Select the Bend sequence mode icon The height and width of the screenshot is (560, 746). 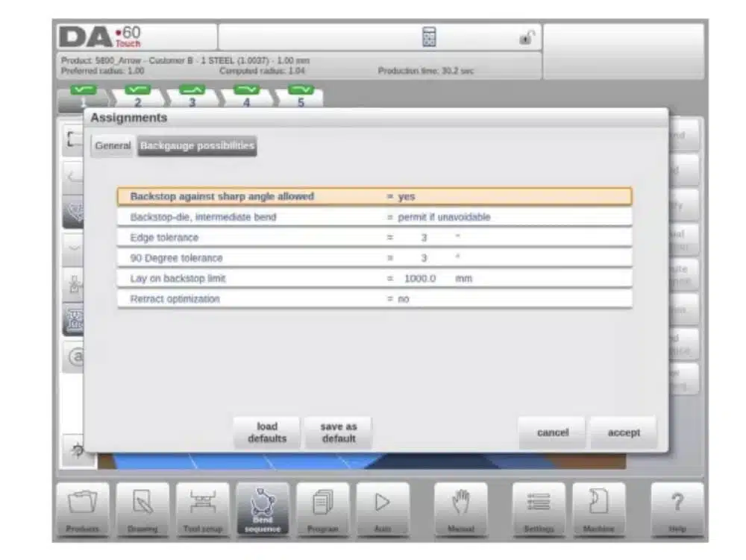[263, 510]
